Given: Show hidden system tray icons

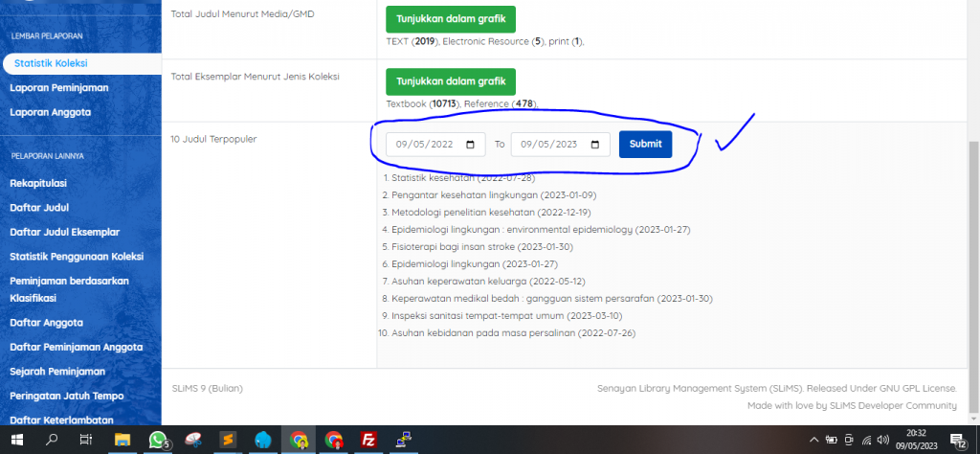Looking at the screenshot, I should point(813,440).
